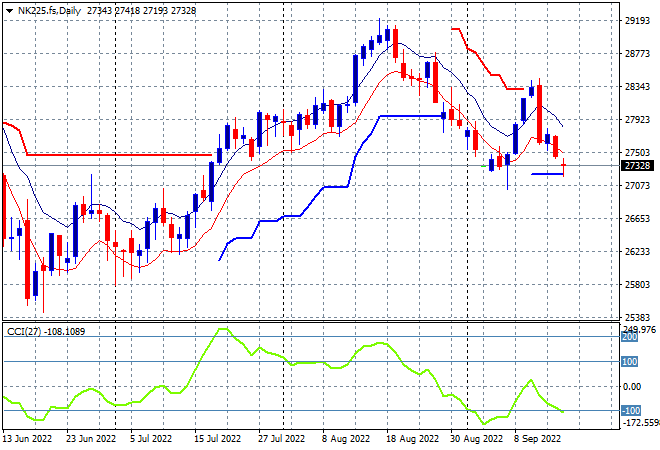The height and width of the screenshot is (450, 660).
Task: Click the latest small red candle at 27328
Action: coord(564,165)
